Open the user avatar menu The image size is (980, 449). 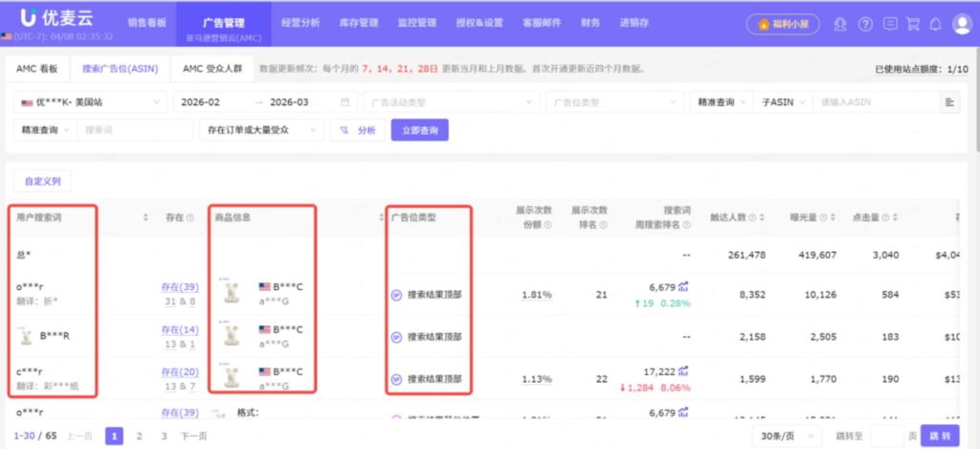point(961,24)
